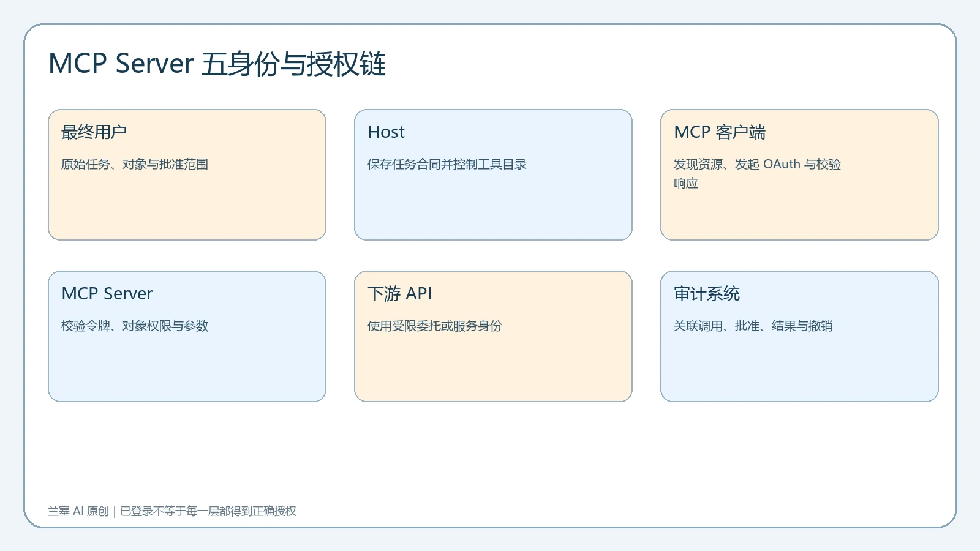Select the "最终用户" card heading

pyautogui.click(x=94, y=132)
